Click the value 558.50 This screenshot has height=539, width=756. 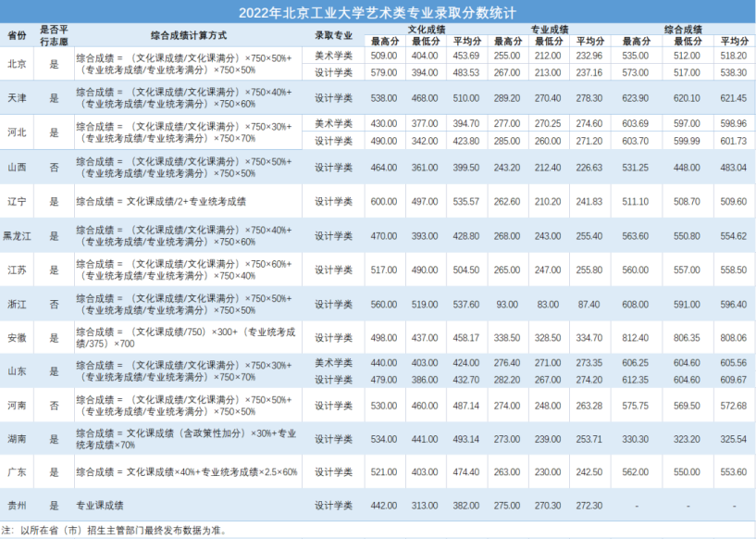pyautogui.click(x=734, y=270)
